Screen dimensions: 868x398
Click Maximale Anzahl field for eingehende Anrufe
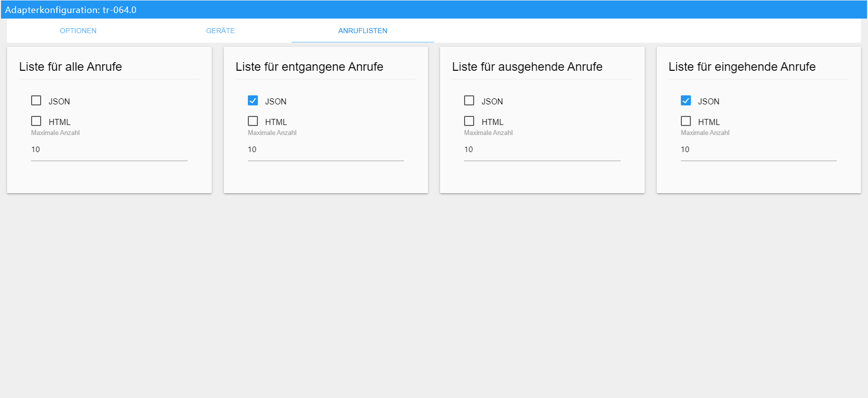tap(759, 150)
